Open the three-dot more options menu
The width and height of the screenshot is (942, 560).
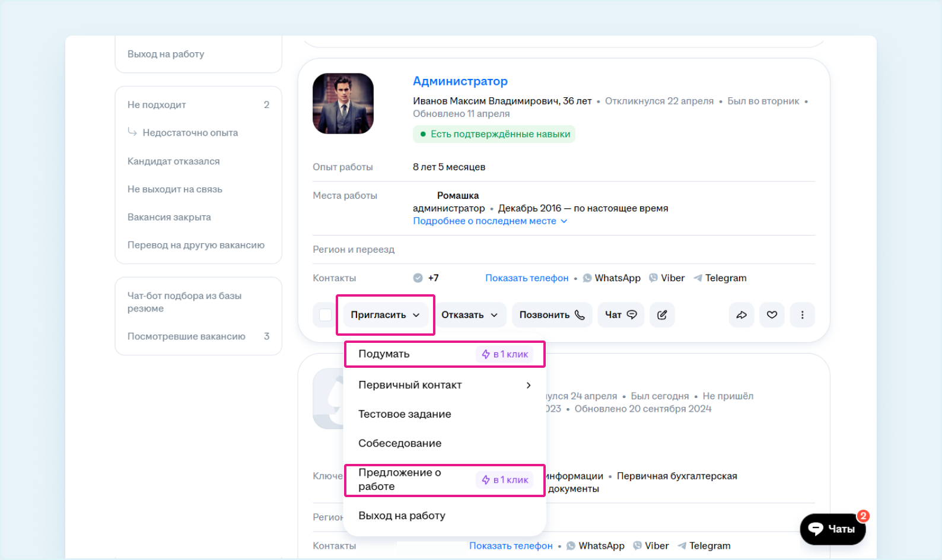(x=802, y=315)
